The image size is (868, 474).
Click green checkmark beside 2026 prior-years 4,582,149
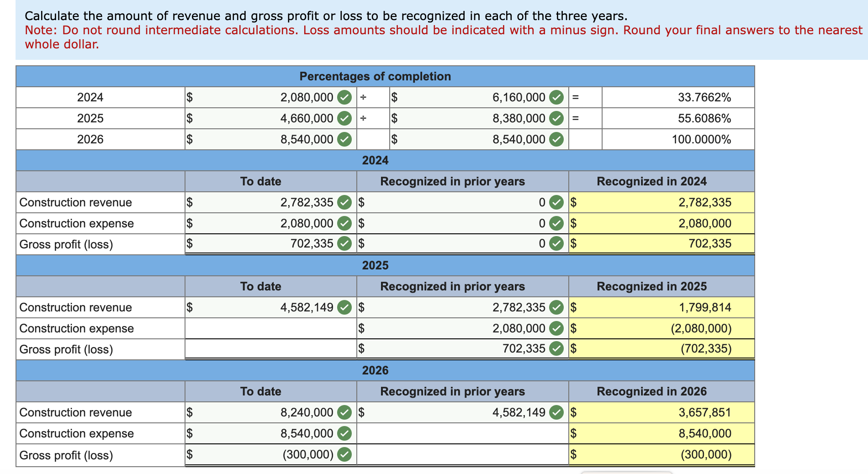point(556,412)
